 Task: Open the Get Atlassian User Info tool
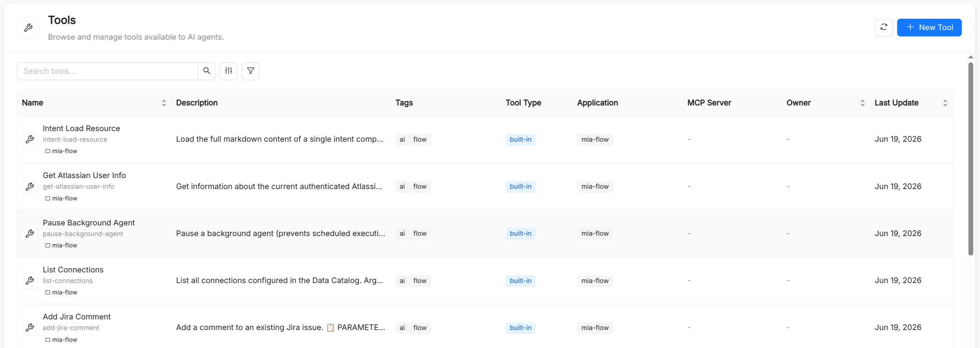84,175
